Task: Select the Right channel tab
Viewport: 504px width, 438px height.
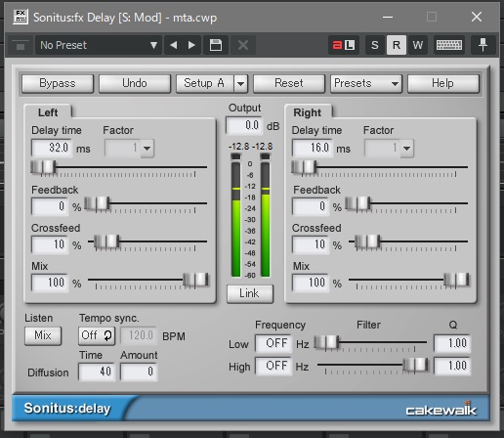Action: coord(308,112)
